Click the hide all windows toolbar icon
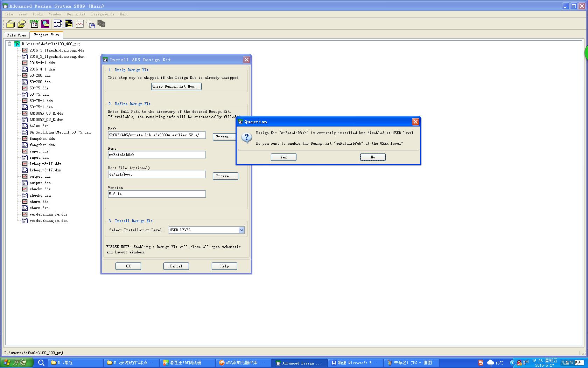 click(91, 24)
